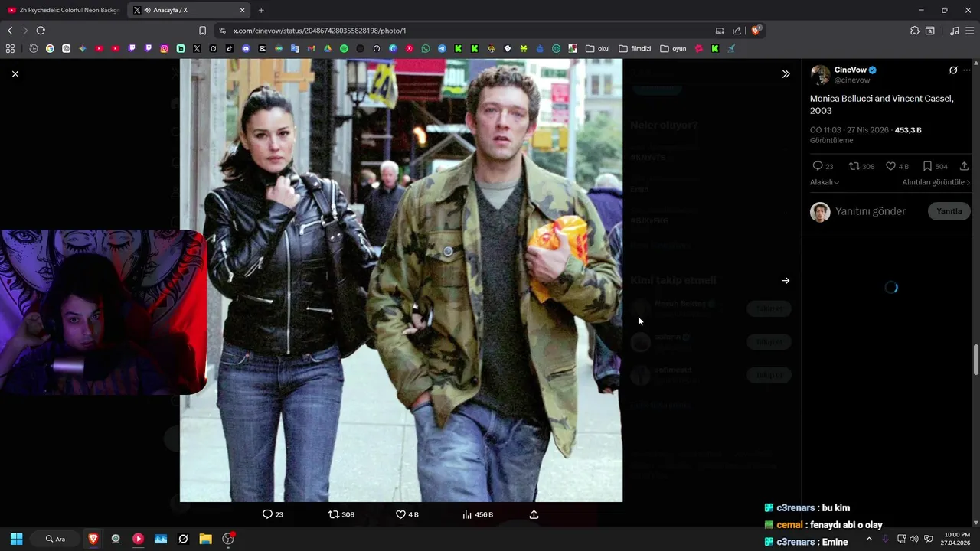Open the Telegram bookmark icon
The width and height of the screenshot is (980, 551).
coord(442,48)
